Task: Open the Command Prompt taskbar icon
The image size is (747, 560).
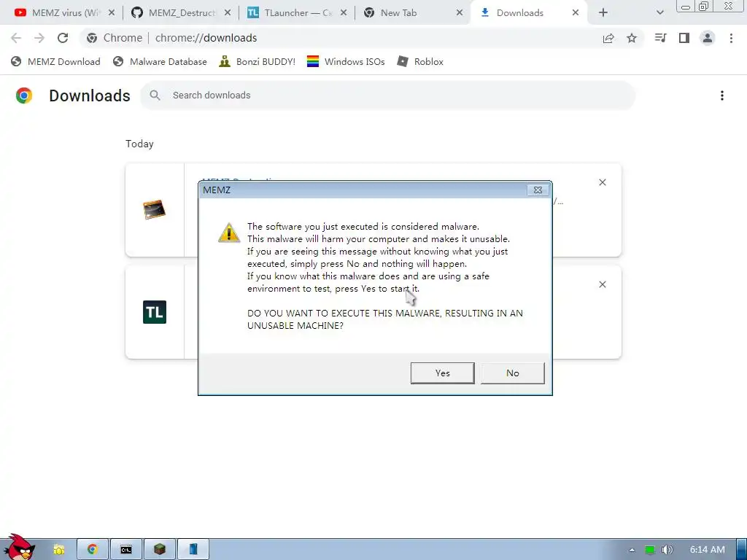Action: coord(126,550)
